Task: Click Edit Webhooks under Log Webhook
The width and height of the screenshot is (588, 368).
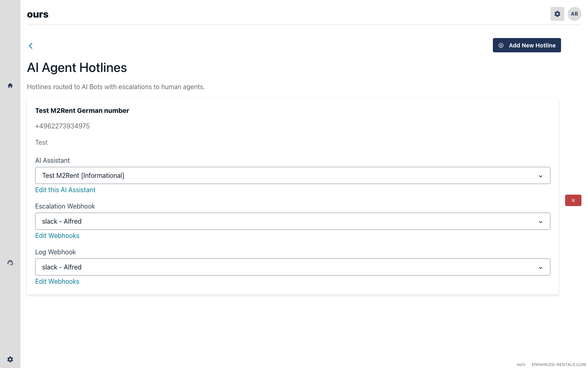Action: 57,281
